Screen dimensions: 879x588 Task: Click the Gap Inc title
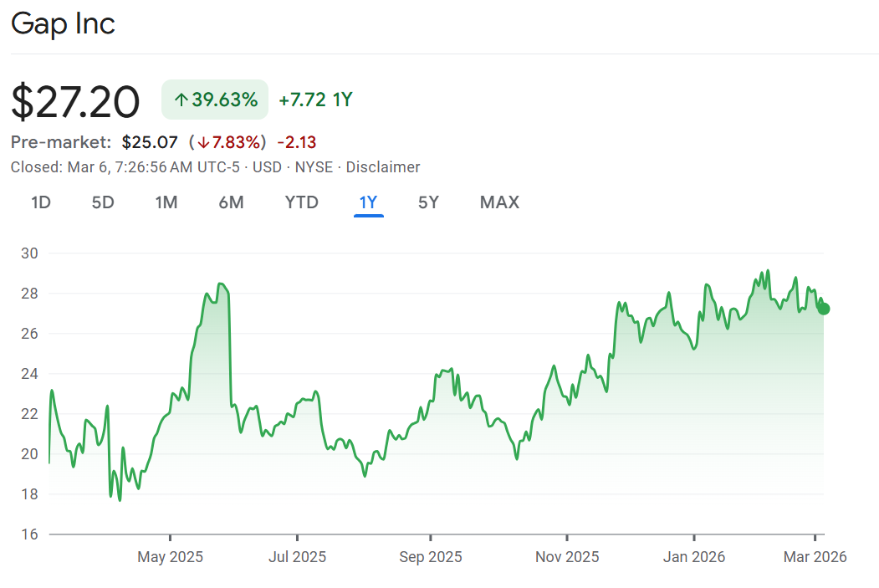(63, 23)
